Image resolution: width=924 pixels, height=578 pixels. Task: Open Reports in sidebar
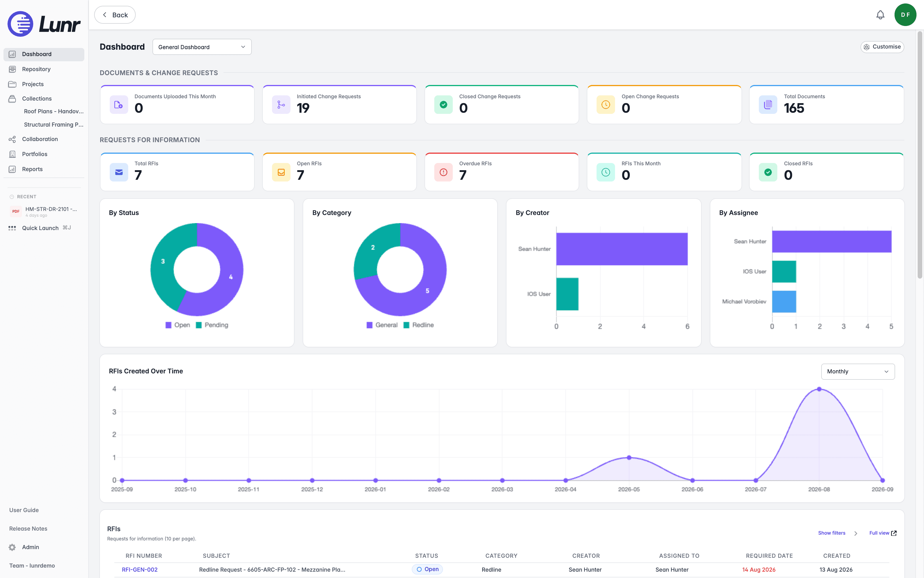[x=44, y=169]
